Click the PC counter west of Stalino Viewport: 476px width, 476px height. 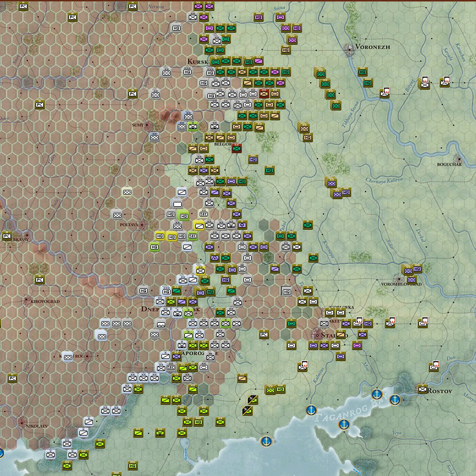264,334
